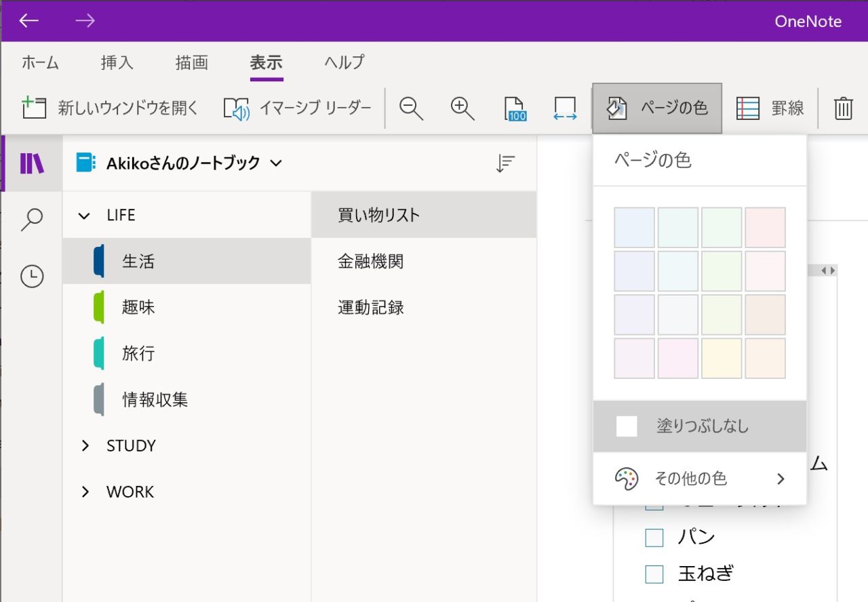Click the page width fit icon
The height and width of the screenshot is (602, 868).
(565, 108)
